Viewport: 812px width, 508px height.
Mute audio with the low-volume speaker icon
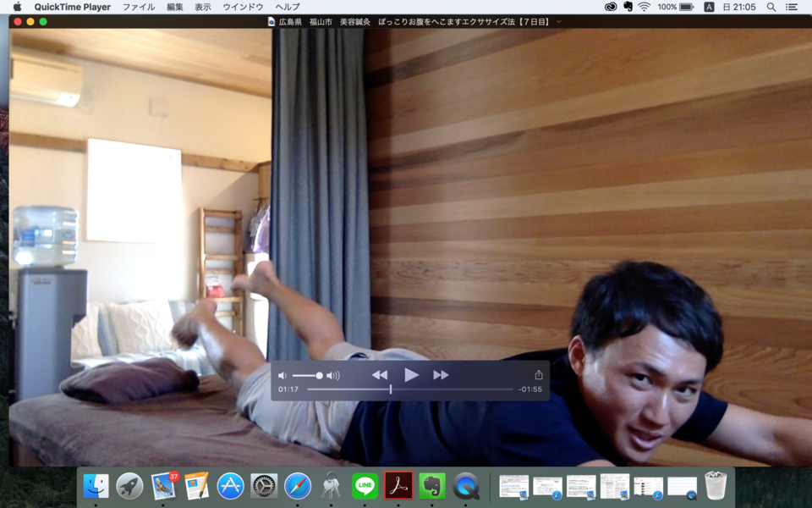283,376
